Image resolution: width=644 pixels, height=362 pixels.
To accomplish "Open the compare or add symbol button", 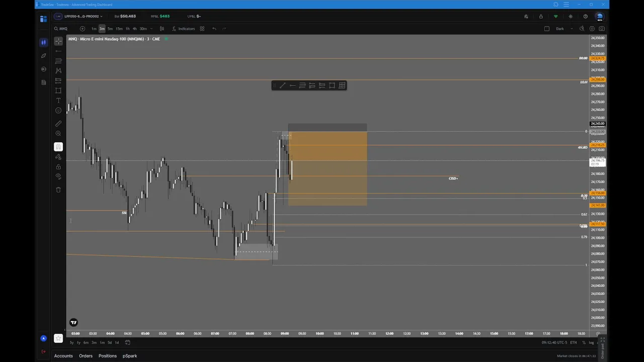I will click(83, 29).
